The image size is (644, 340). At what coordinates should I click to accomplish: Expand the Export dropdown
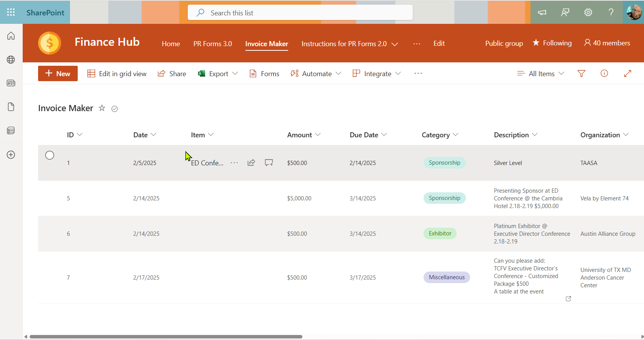pos(235,73)
